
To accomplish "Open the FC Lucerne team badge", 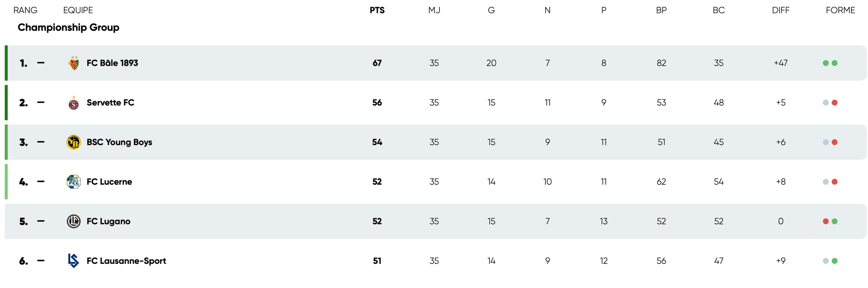I will pyautogui.click(x=73, y=182).
